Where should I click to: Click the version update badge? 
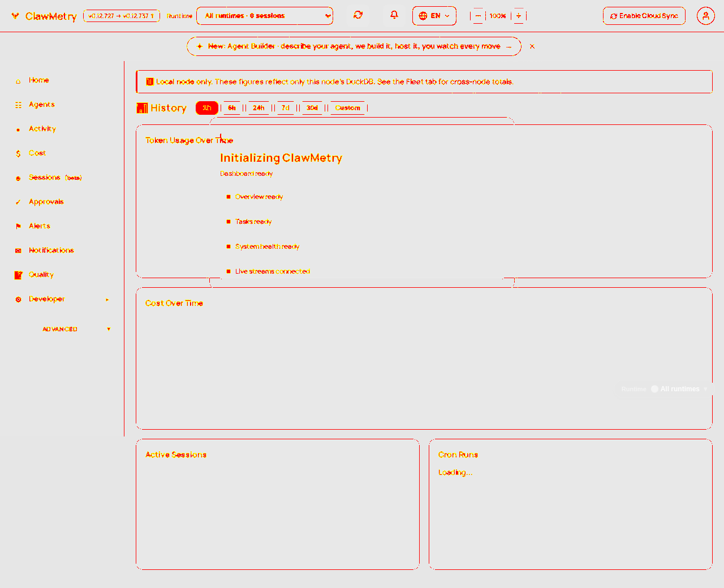[122, 16]
